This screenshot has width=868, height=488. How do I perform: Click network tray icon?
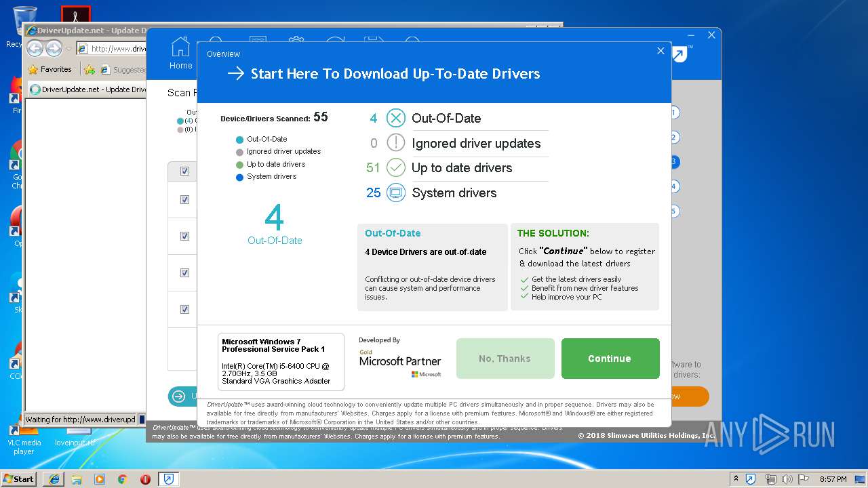point(771,479)
